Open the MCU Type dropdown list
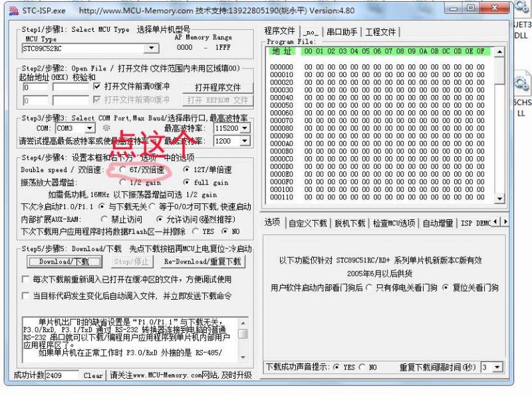The width and height of the screenshot is (532, 394). tap(152, 48)
